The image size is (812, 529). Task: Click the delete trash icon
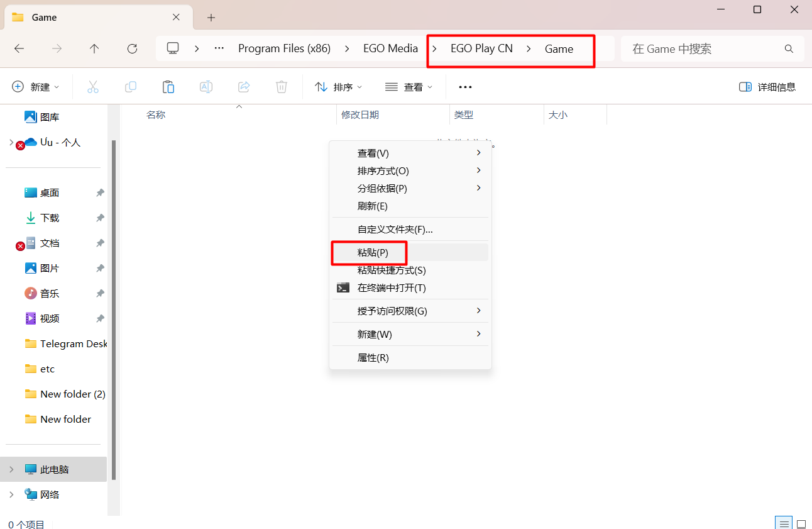click(282, 87)
